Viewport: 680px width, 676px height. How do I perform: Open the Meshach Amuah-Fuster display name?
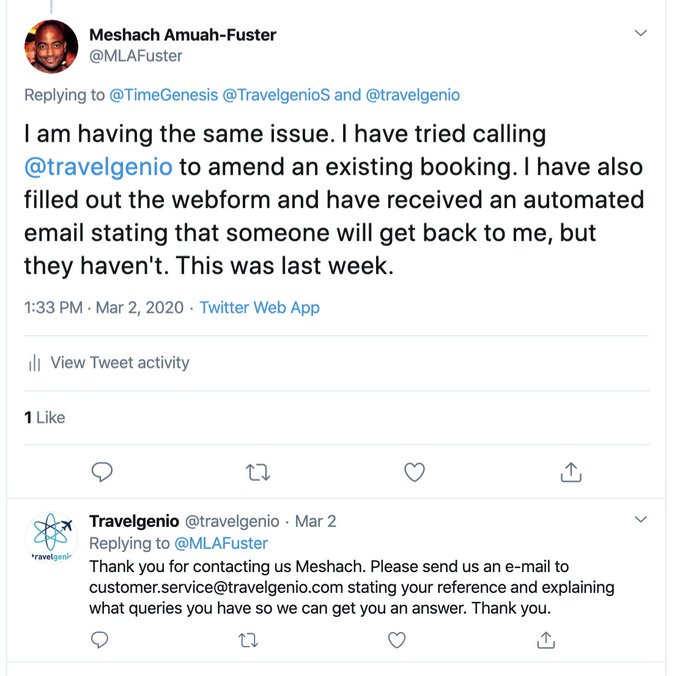(x=183, y=35)
